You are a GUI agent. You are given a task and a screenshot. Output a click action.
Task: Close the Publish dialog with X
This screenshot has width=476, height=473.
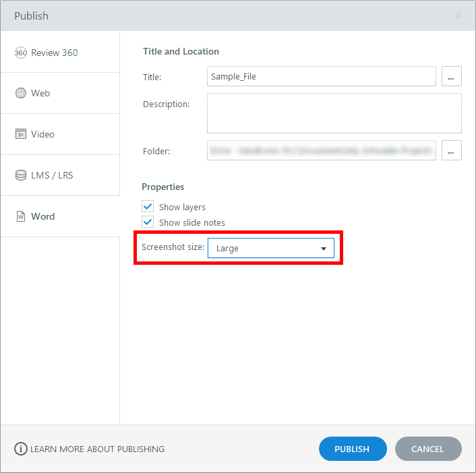[x=458, y=15]
